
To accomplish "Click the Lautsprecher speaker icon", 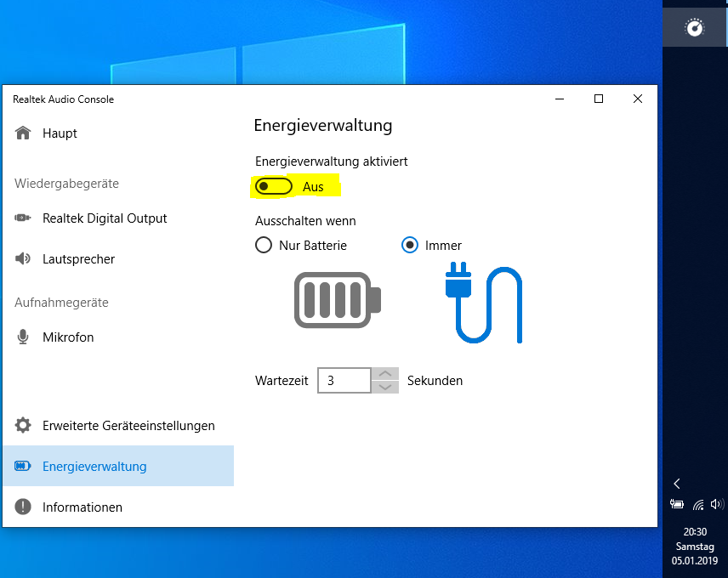I will point(23,259).
